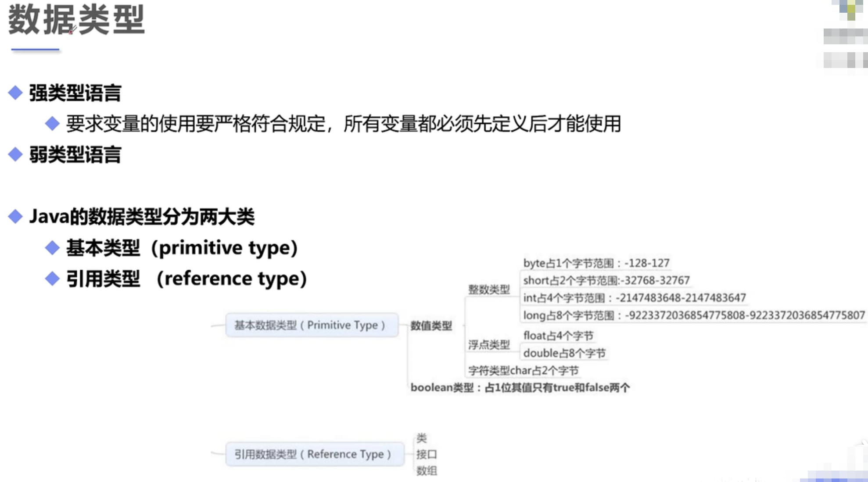Select the 引用数据类型 (Reference Type) node
This screenshot has width=868, height=482.
[x=314, y=454]
